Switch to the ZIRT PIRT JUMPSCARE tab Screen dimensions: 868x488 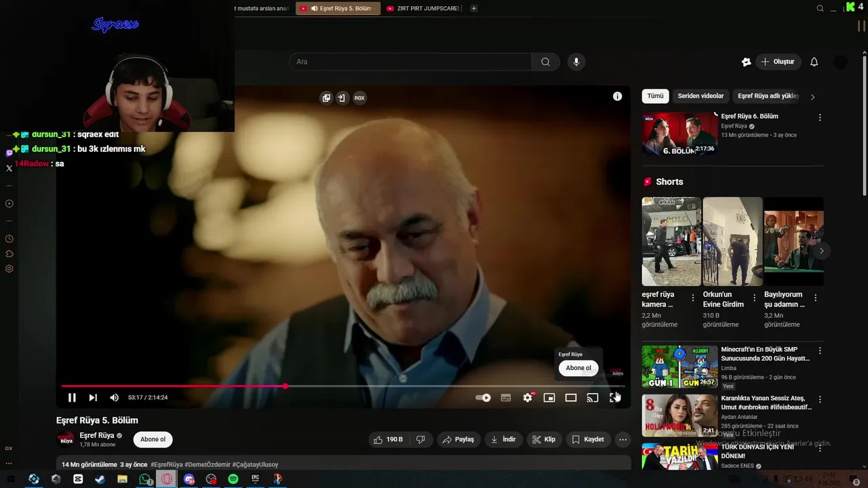coord(423,8)
